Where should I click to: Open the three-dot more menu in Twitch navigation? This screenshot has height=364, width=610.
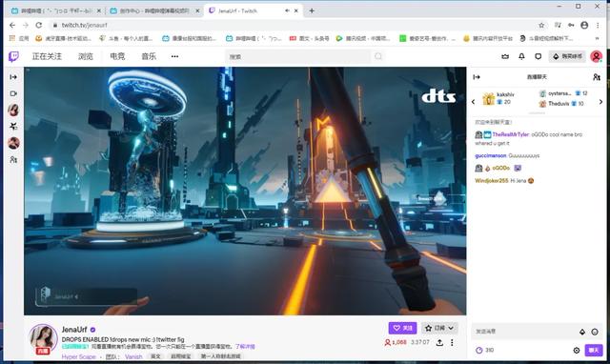174,56
